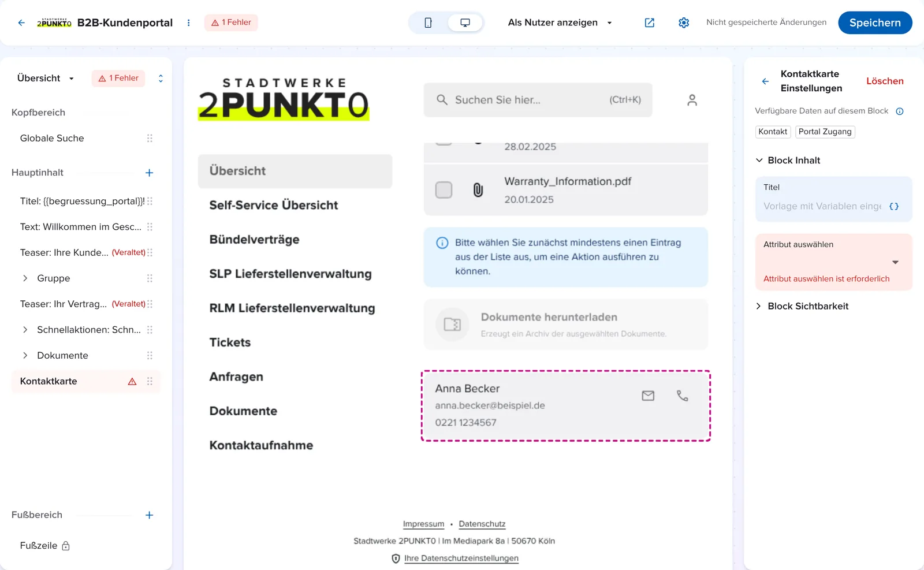Screen dimensions: 924x570
Task: Click the paperclip icon of Warranty_Information.pdf
Action: pos(478,190)
